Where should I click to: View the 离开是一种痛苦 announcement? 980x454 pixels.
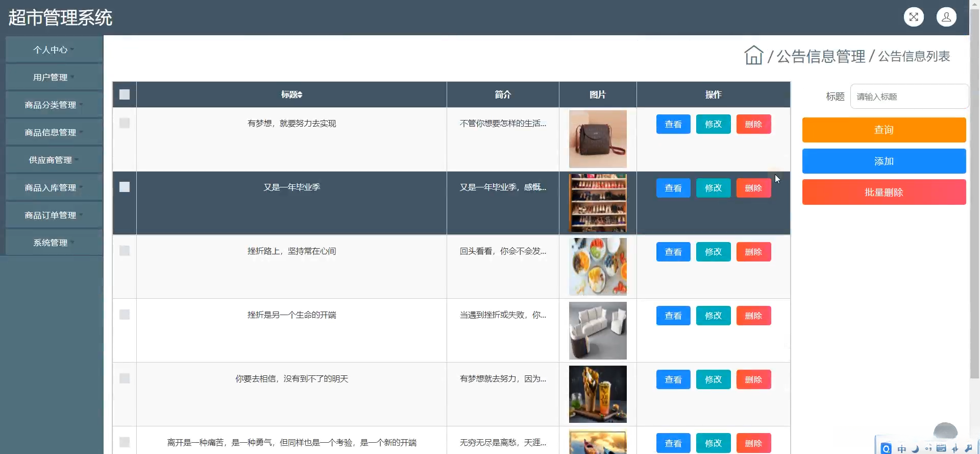point(673,443)
